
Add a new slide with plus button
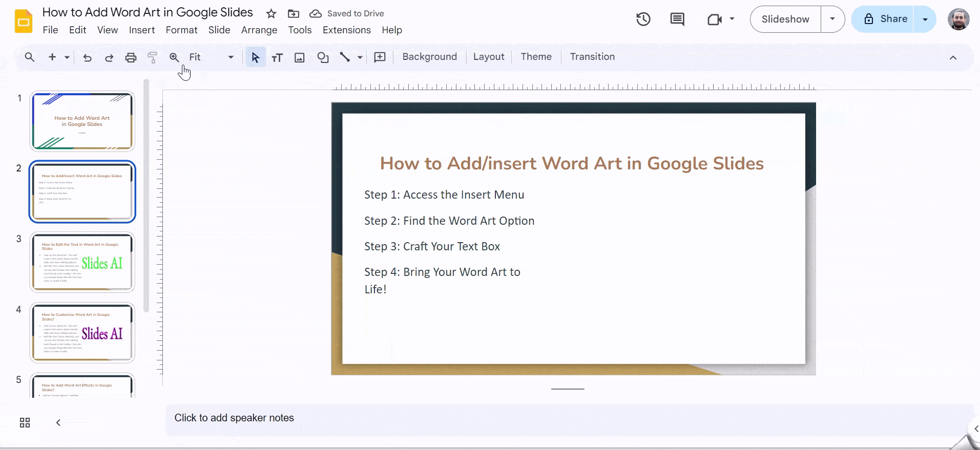pyautogui.click(x=52, y=57)
